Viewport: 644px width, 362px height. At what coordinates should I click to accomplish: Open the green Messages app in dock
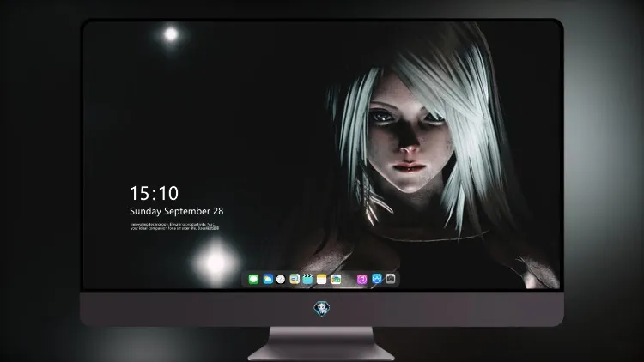pos(253,279)
